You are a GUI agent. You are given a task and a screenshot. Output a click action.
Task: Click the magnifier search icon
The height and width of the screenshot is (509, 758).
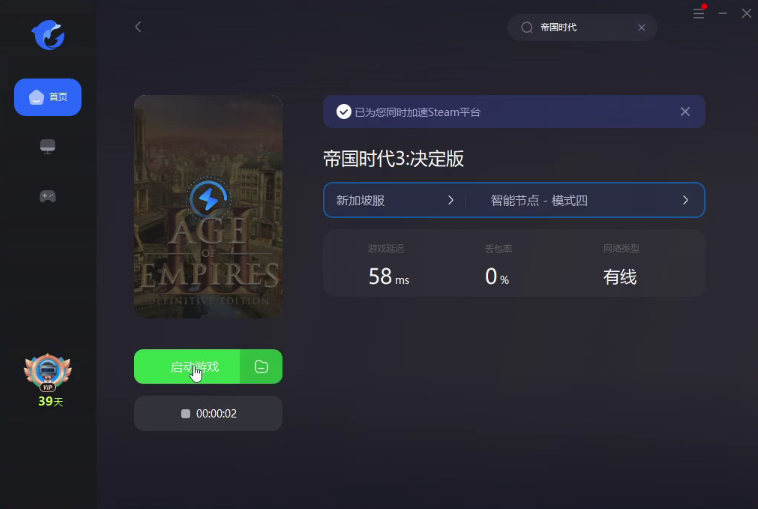click(527, 28)
